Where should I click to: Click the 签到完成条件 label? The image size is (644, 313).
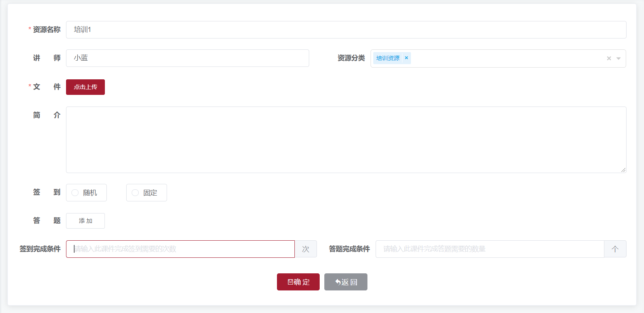40,249
